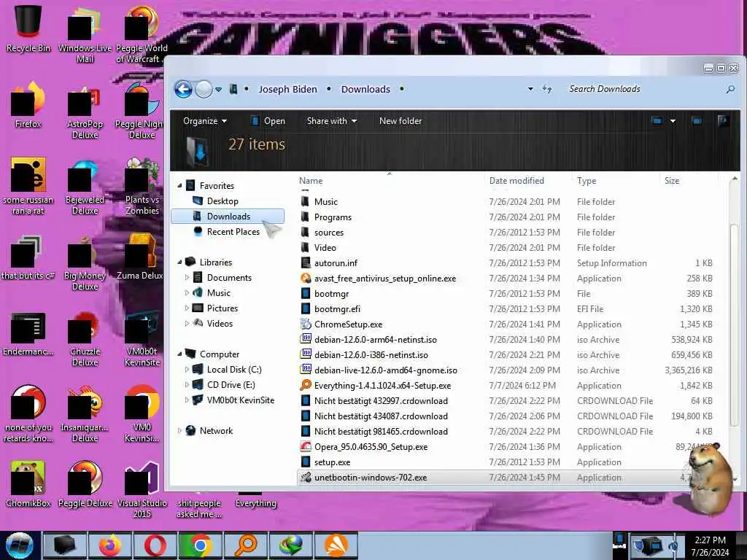747x560 pixels.
Task: Select the autorun.inf file
Action: click(336, 262)
